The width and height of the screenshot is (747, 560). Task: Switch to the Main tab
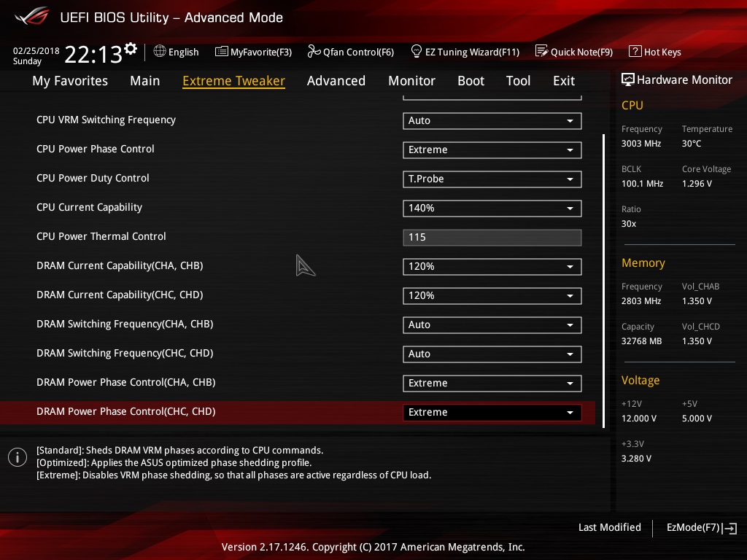[145, 81]
